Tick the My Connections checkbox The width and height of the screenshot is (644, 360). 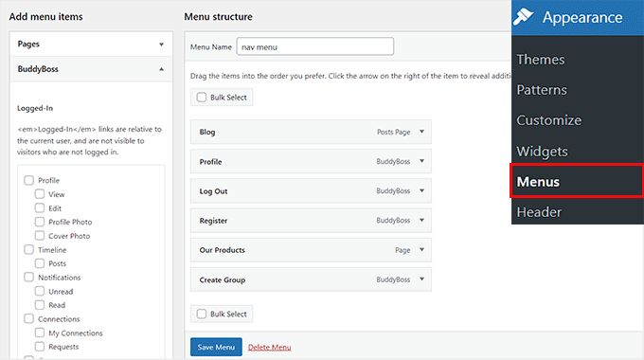(x=40, y=333)
